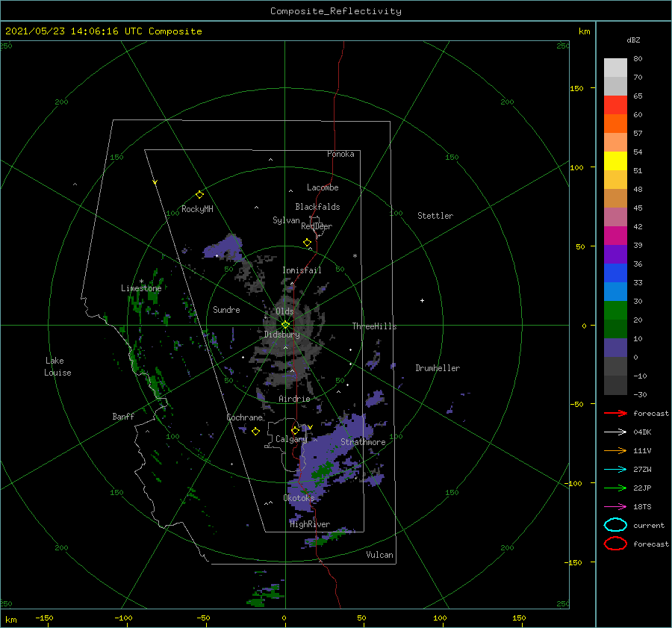The height and width of the screenshot is (628, 672).
Task: Click the 150 value on the right axis
Action: point(576,88)
